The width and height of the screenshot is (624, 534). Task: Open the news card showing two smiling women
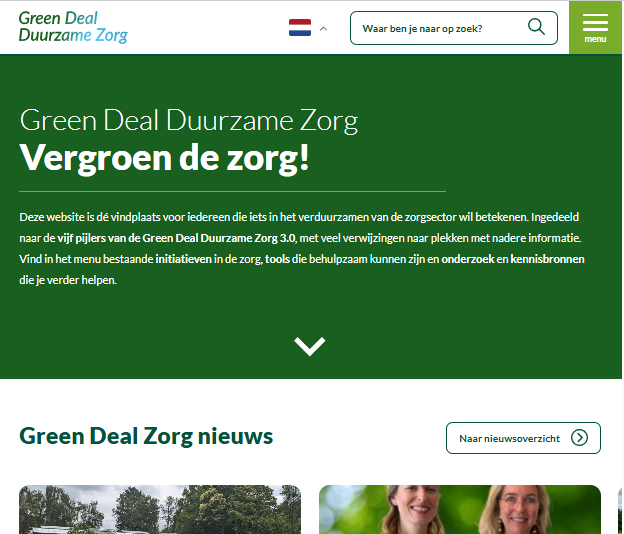(460, 509)
